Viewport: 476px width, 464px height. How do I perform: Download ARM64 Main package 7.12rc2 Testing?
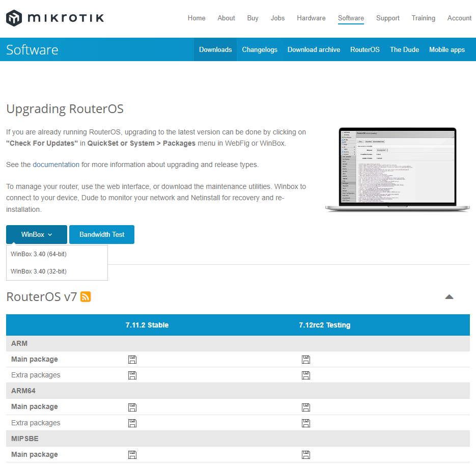pyautogui.click(x=306, y=407)
